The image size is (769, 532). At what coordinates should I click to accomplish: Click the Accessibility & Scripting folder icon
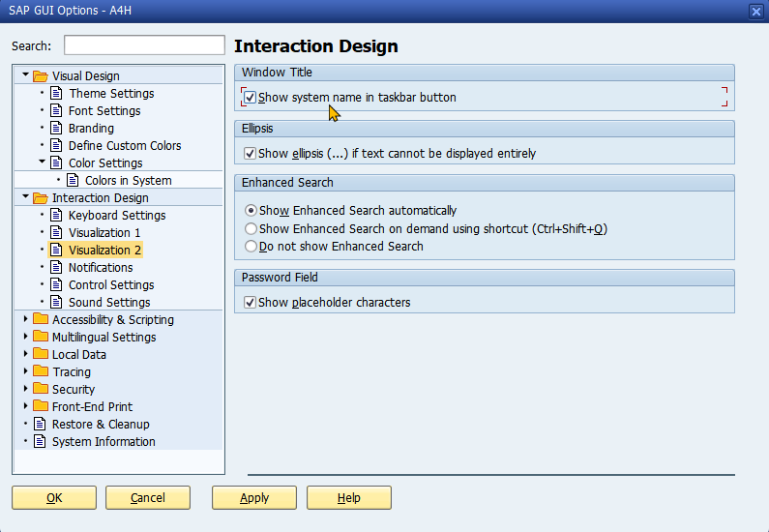click(x=41, y=319)
